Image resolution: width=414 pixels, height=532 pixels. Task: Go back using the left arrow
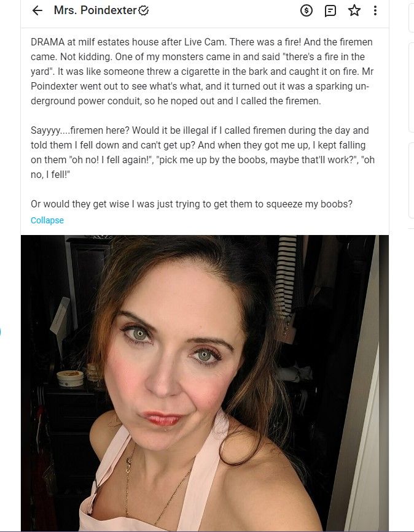point(37,10)
